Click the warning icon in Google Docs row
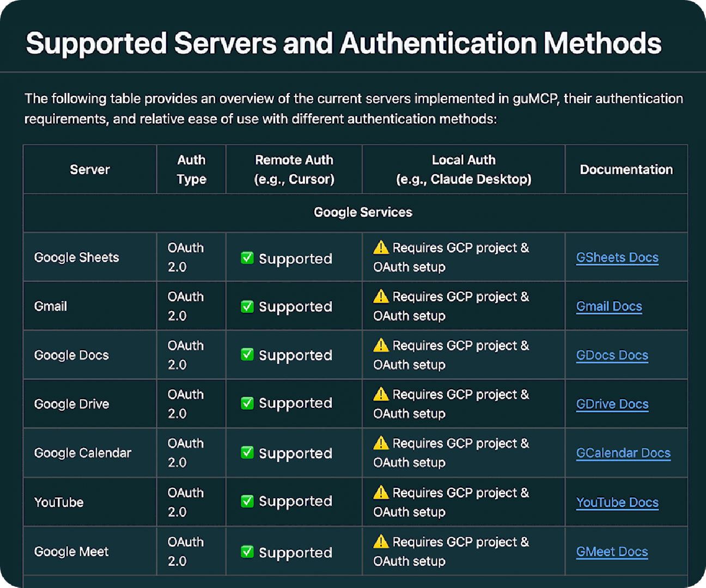Image resolution: width=706 pixels, height=588 pixels. [381, 345]
